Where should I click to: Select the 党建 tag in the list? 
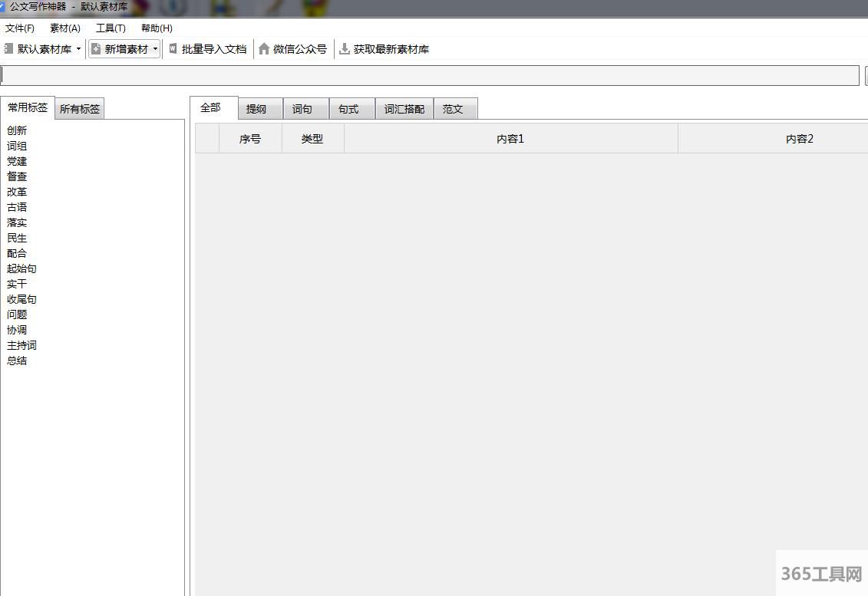click(x=17, y=161)
